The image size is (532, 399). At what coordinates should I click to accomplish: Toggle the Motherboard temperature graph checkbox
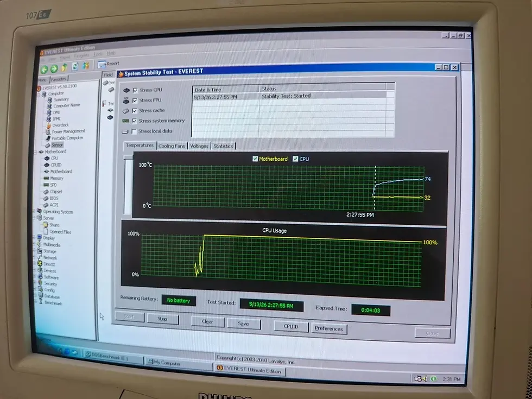point(255,159)
